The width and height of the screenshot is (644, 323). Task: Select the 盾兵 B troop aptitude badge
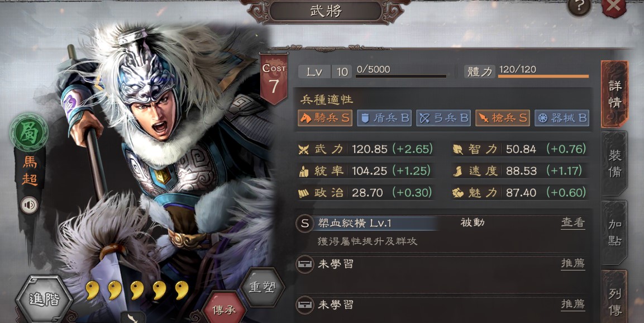pyautogui.click(x=384, y=118)
